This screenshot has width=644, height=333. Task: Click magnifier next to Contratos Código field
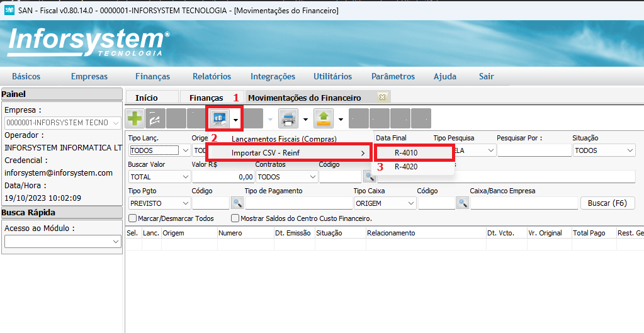[x=370, y=177]
